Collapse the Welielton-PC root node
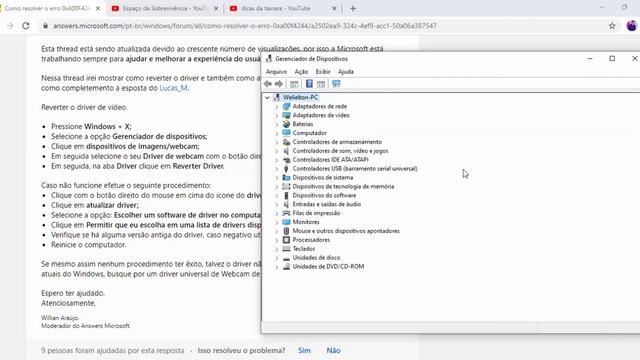The height and width of the screenshot is (360, 640). point(267,98)
